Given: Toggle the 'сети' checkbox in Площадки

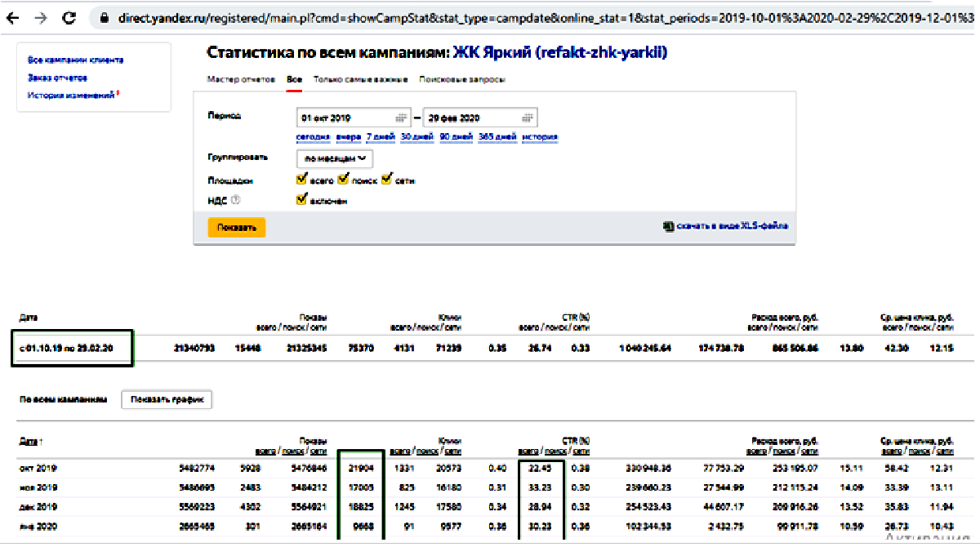Looking at the screenshot, I should (x=386, y=180).
